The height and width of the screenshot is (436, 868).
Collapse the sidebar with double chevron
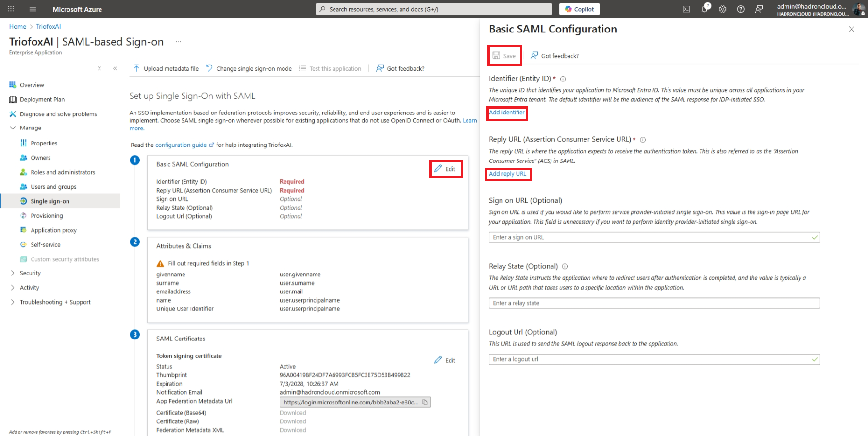(115, 68)
